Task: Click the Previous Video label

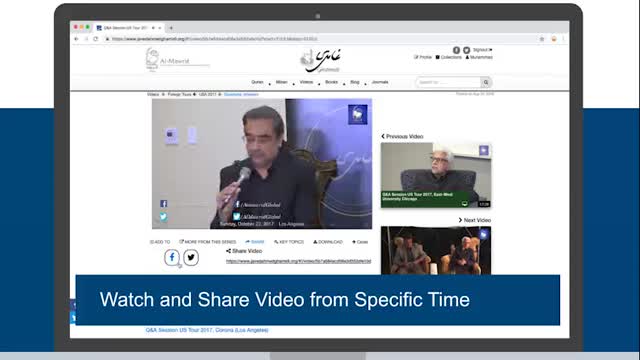Action: click(402, 136)
